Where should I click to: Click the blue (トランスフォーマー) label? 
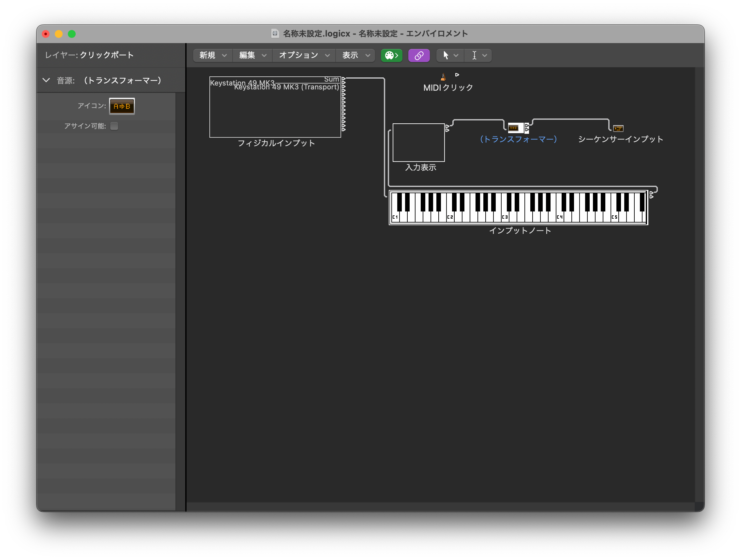pos(518,139)
